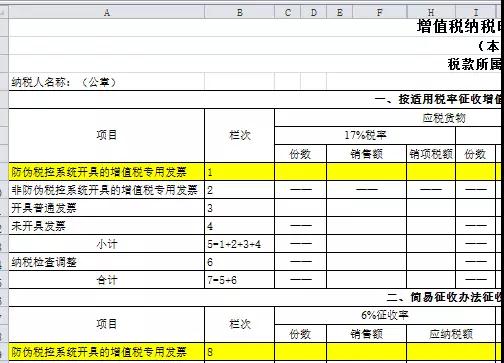Select column C header
The height and width of the screenshot is (363, 504).
[x=287, y=12]
